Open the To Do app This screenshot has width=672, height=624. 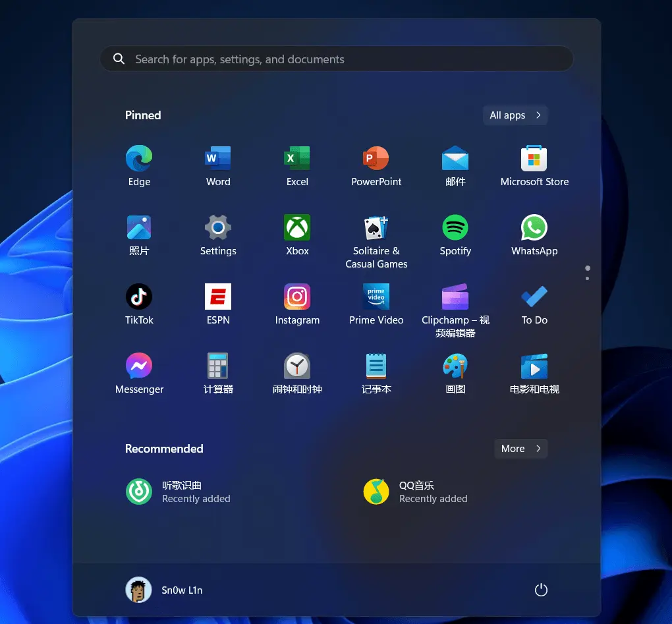(x=534, y=304)
